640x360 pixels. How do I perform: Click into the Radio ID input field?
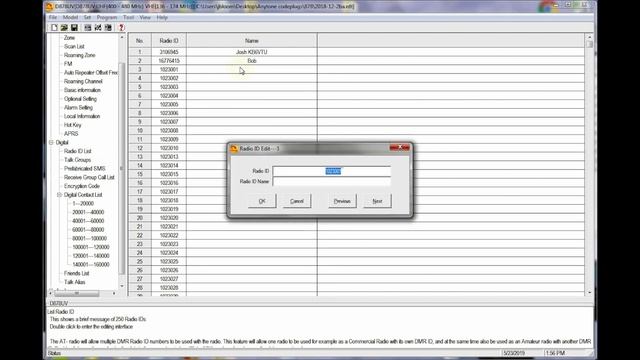tap(331, 171)
